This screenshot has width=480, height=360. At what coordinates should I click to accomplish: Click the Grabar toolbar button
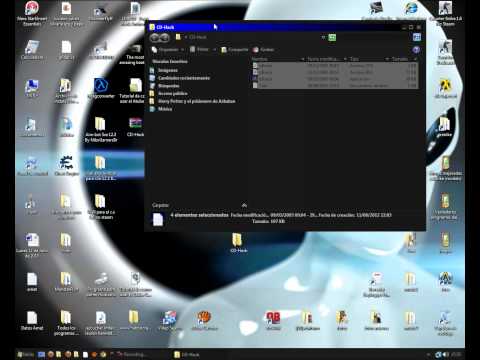(x=263, y=50)
